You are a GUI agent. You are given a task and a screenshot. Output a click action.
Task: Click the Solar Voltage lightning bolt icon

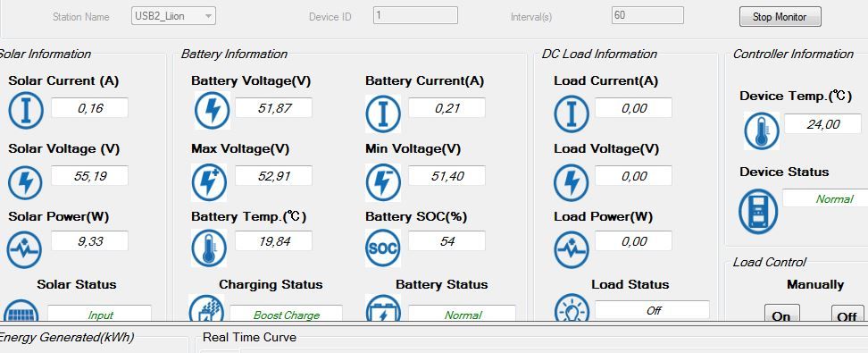pyautogui.click(x=25, y=182)
